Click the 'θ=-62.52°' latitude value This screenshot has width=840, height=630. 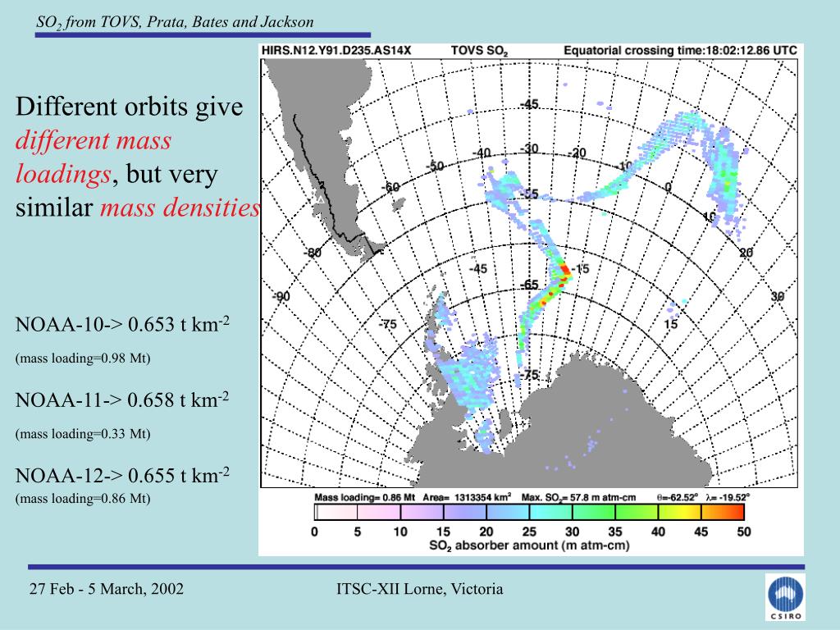(x=677, y=497)
